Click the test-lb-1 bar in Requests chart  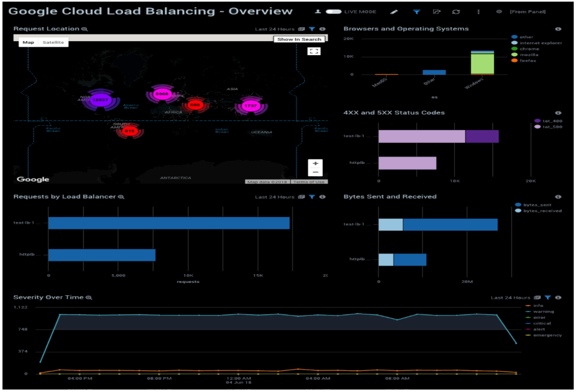[x=169, y=223]
